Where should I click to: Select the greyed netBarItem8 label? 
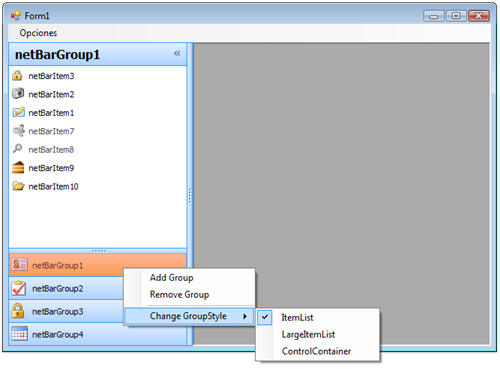(x=51, y=150)
